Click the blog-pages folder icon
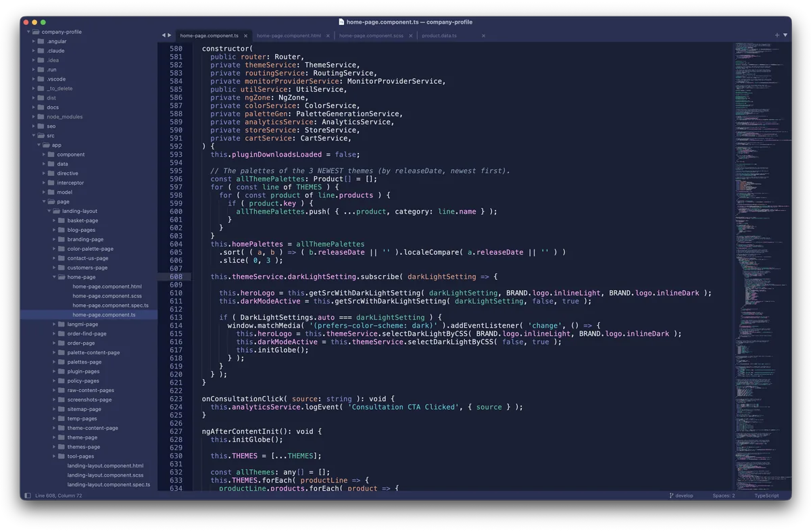This screenshot has height=532, width=811. tap(62, 230)
